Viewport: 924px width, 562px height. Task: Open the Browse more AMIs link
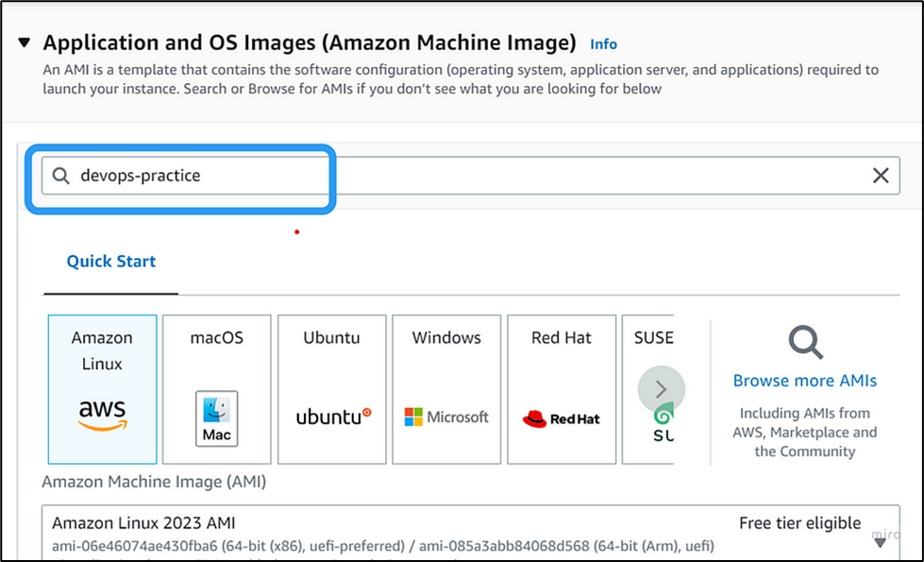(804, 380)
